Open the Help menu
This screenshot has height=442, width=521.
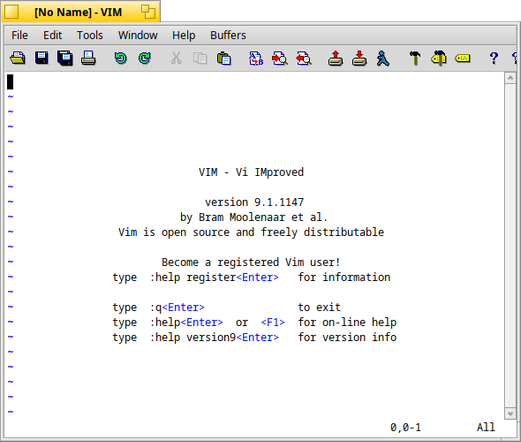[x=183, y=35]
